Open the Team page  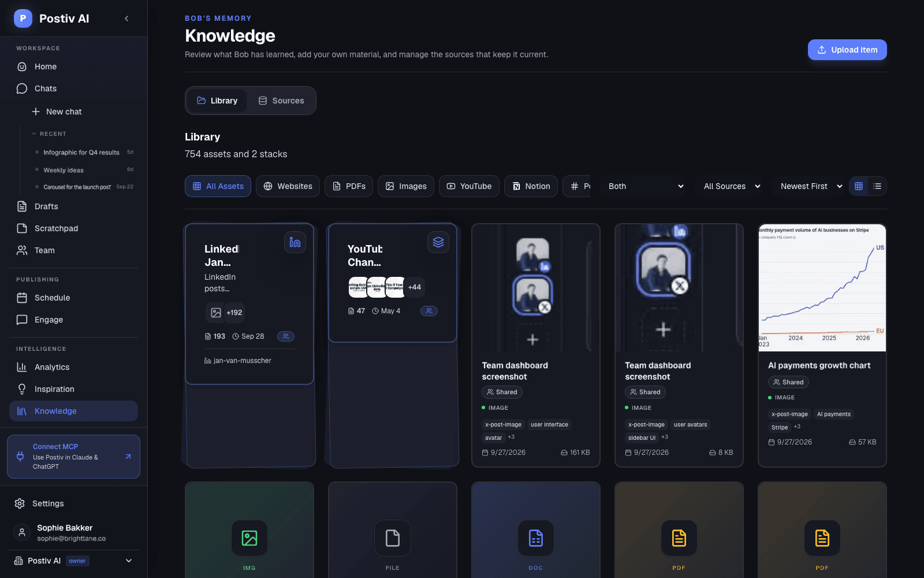coord(73,250)
